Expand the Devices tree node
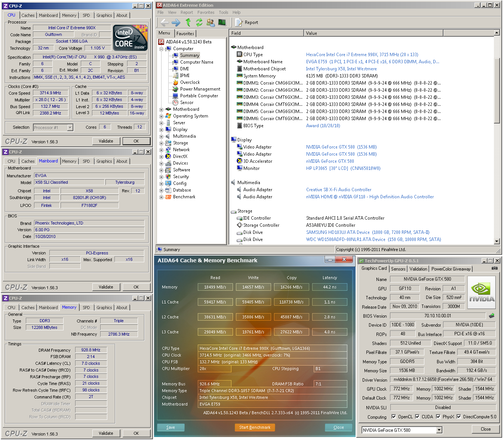This screenshot has height=440, width=504. click(x=161, y=163)
